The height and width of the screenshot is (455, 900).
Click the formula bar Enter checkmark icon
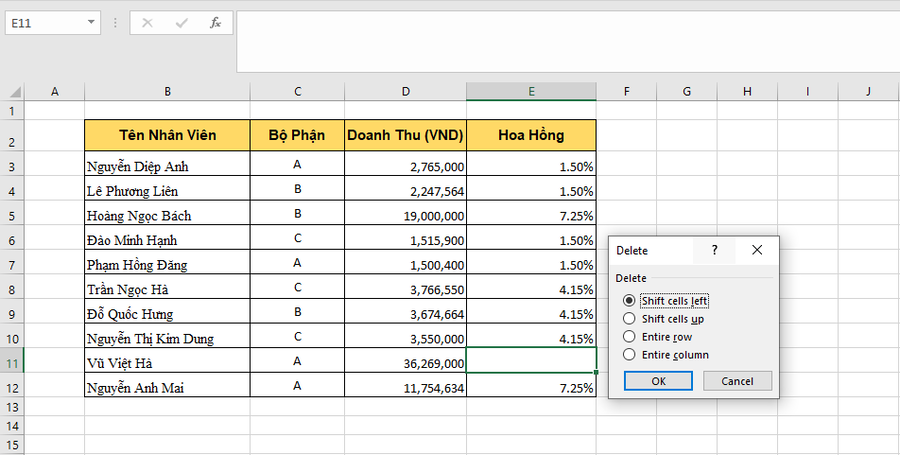(x=181, y=23)
